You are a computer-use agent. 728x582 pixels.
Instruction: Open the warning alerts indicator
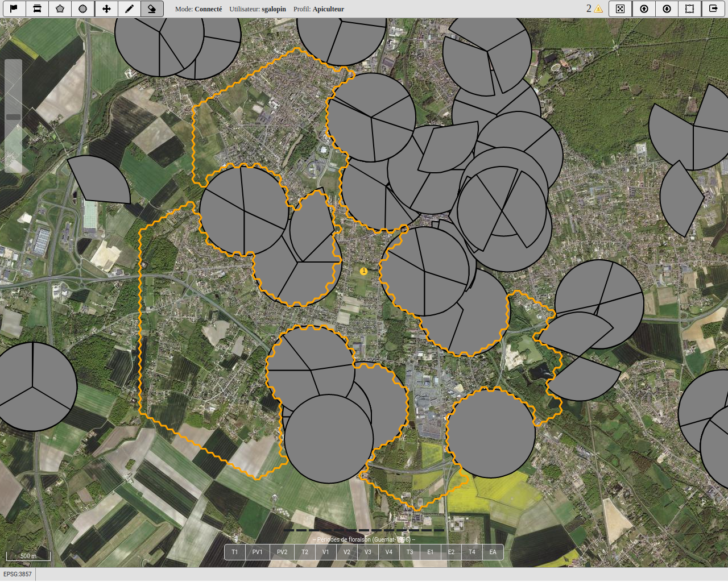pyautogui.click(x=594, y=9)
